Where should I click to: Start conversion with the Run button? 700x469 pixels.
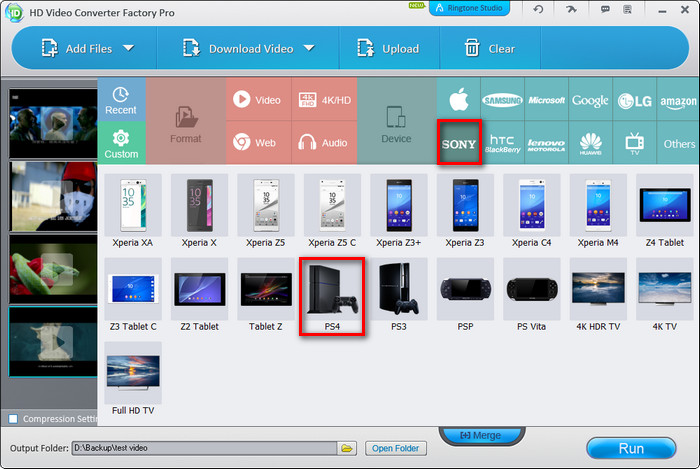tap(631, 448)
